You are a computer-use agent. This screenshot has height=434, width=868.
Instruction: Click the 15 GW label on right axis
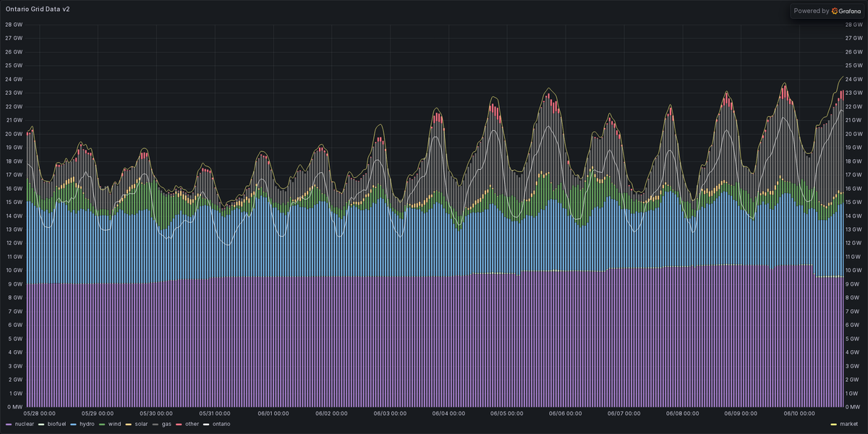pyautogui.click(x=854, y=202)
